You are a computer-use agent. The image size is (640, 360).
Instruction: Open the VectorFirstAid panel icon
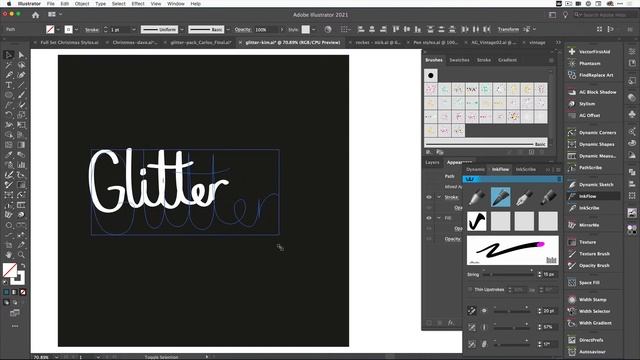[x=572, y=52]
